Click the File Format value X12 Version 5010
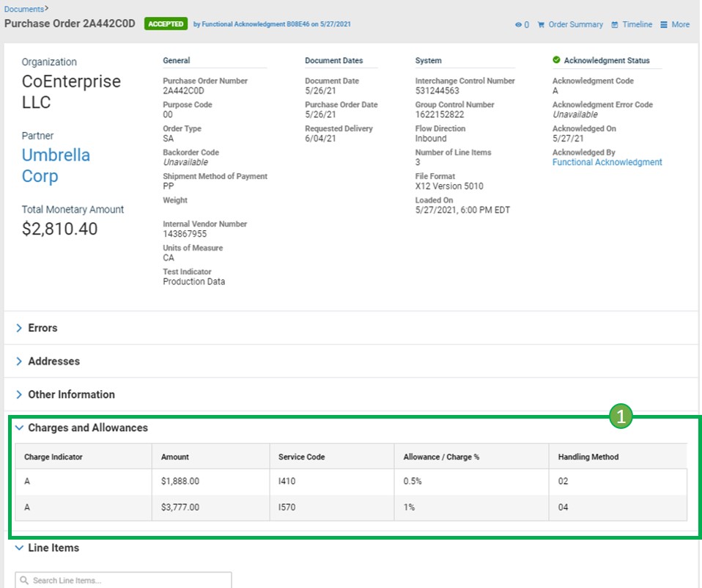 [449, 185]
